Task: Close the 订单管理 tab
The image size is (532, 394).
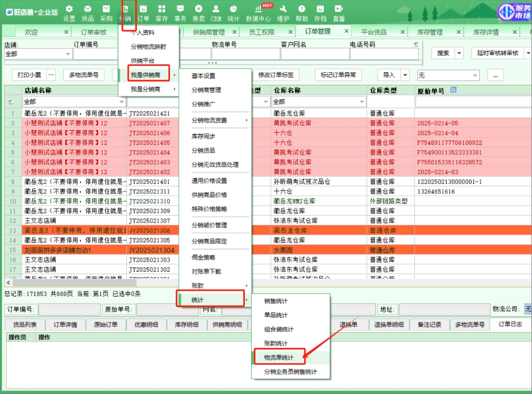Action: pos(346,31)
